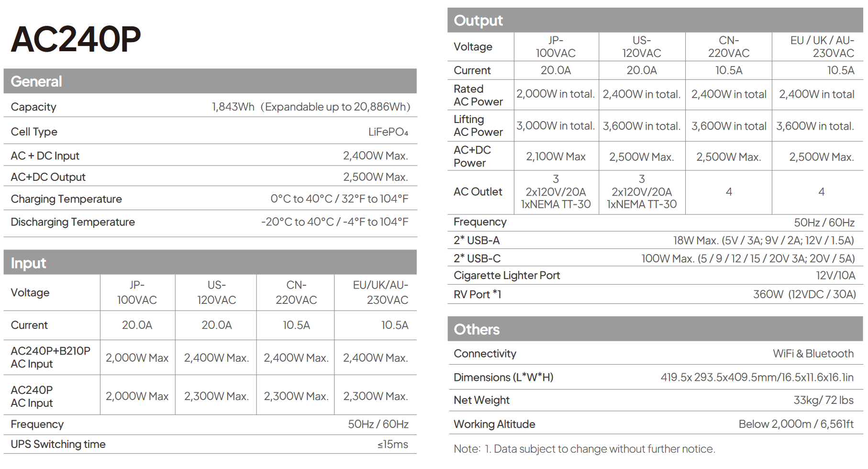The image size is (868, 469).
Task: Select the data subject to change note
Action: coord(584,449)
